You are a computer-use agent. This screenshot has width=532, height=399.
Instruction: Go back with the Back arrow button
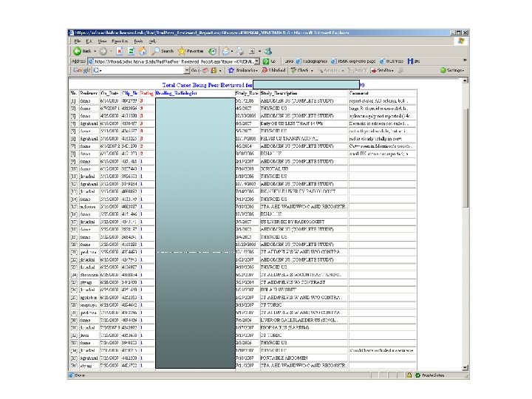[x=82, y=51]
